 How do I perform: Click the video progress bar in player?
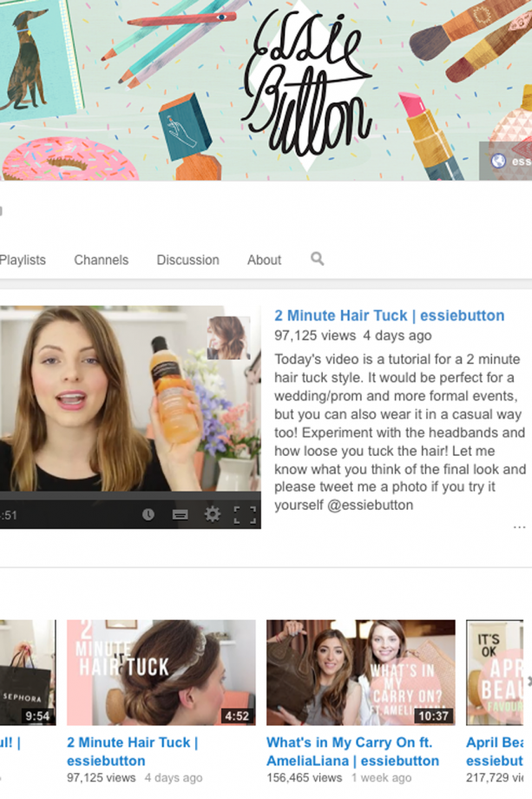pyautogui.click(x=130, y=496)
